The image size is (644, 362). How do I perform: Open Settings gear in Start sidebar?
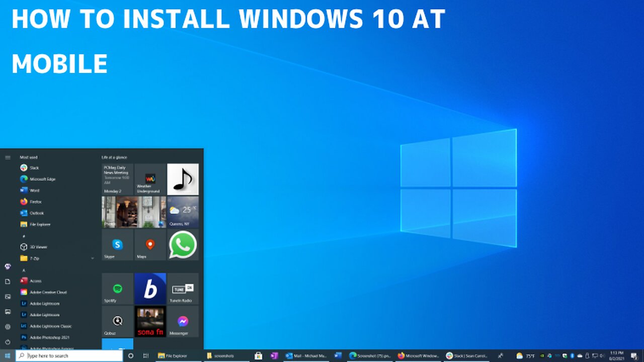8,327
